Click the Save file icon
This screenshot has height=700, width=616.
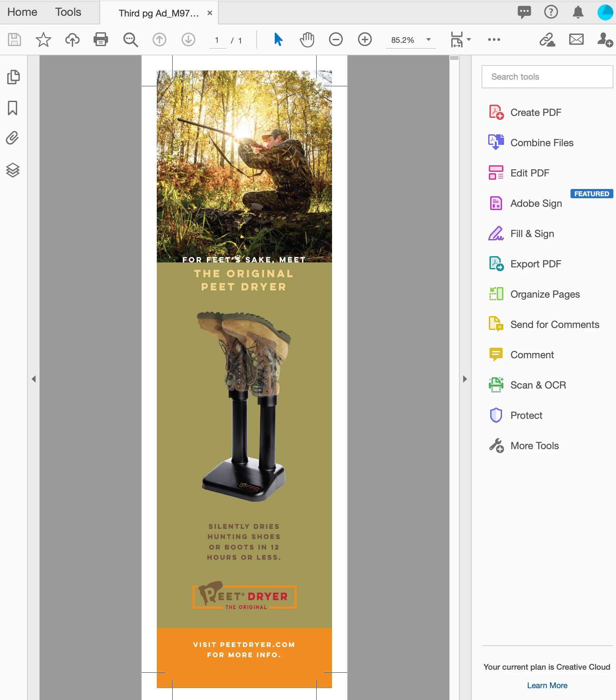tap(14, 40)
